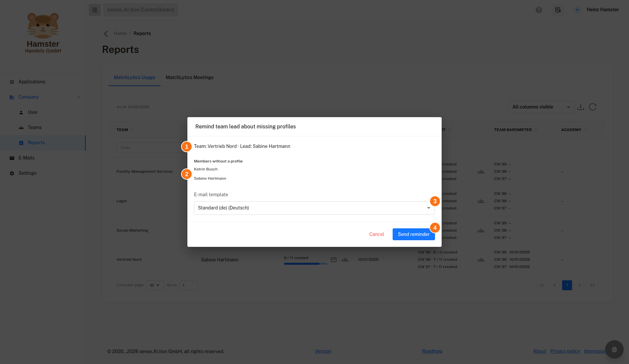
Task: Download the report with export icon
Action: click(x=581, y=107)
